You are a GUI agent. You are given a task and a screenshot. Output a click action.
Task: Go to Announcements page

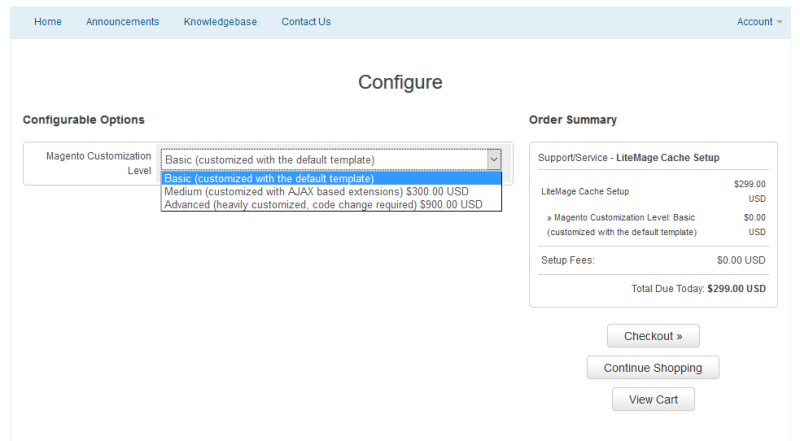122,22
